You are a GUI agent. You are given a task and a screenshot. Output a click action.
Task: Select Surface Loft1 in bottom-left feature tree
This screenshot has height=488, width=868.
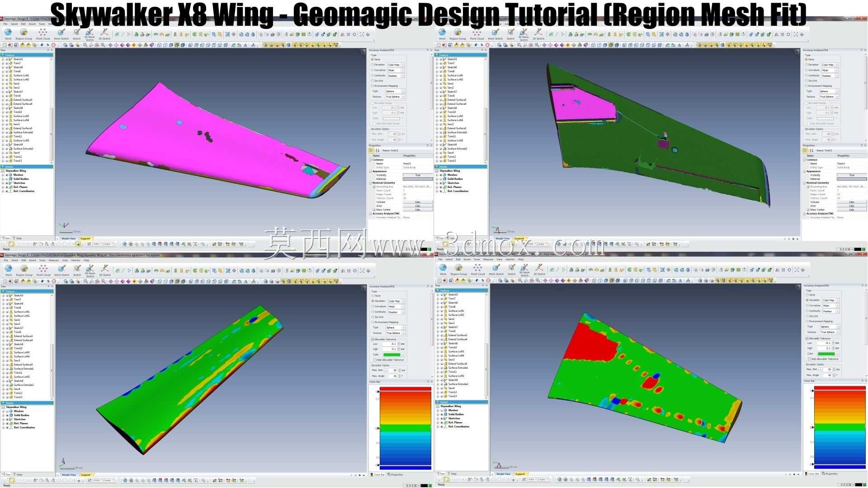pyautogui.click(x=22, y=312)
